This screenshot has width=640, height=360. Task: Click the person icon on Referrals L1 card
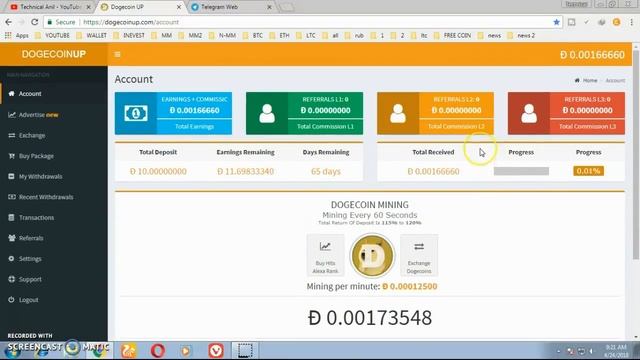(267, 113)
